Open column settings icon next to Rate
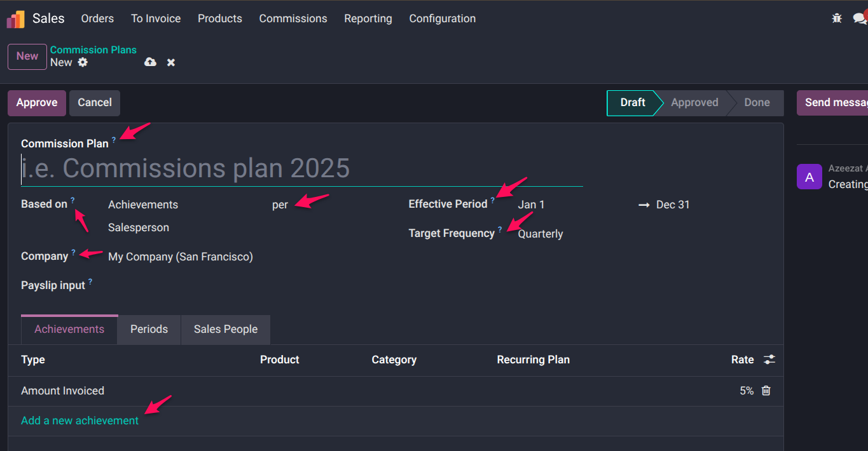 point(769,360)
